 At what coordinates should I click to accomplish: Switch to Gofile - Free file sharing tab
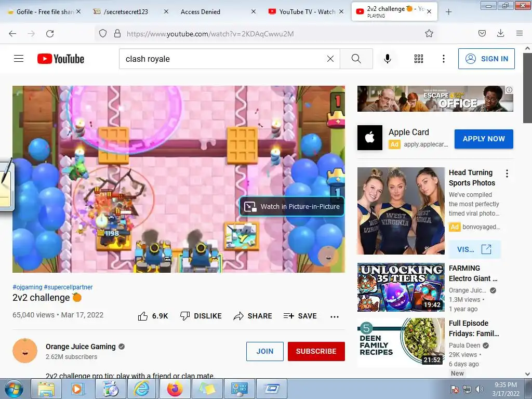45,12
